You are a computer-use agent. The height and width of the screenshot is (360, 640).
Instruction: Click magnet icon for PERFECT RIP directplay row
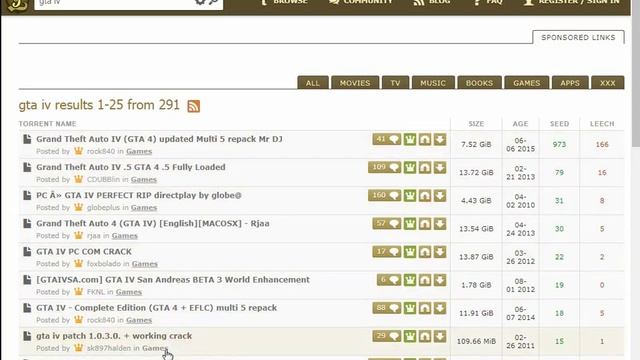425,196
